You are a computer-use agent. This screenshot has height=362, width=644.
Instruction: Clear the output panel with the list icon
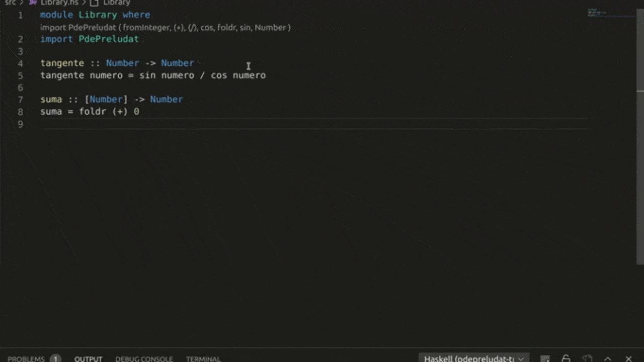[x=545, y=358]
